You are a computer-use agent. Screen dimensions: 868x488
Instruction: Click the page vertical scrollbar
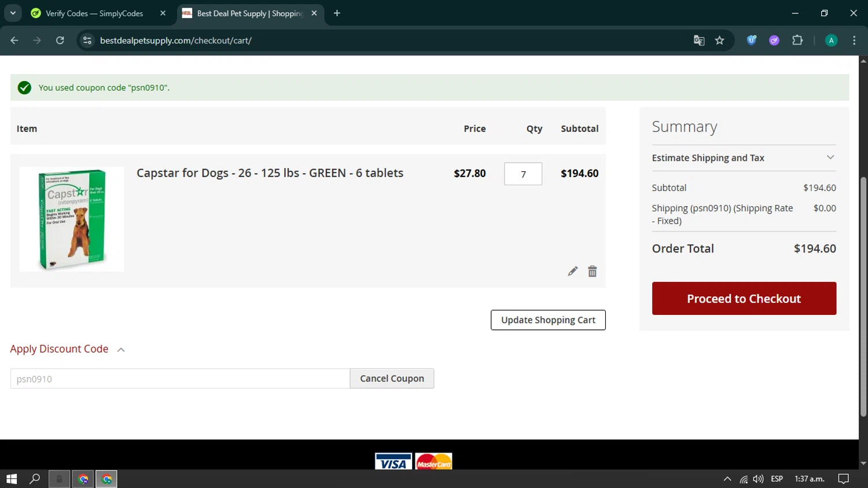click(863, 296)
